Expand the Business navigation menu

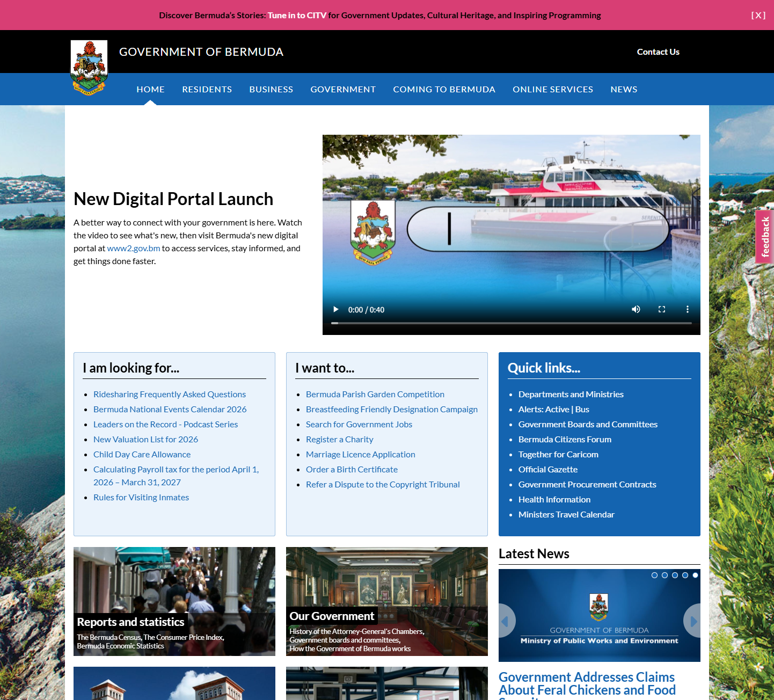coord(271,90)
